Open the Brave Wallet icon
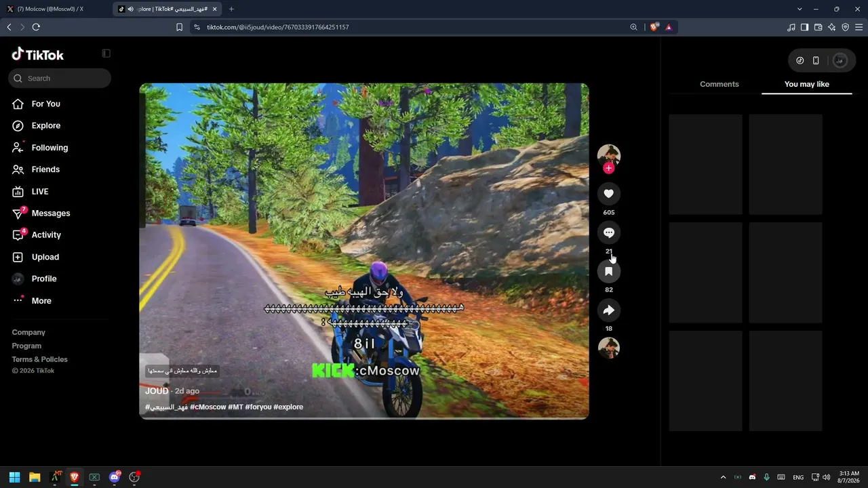868x488 pixels. click(818, 27)
